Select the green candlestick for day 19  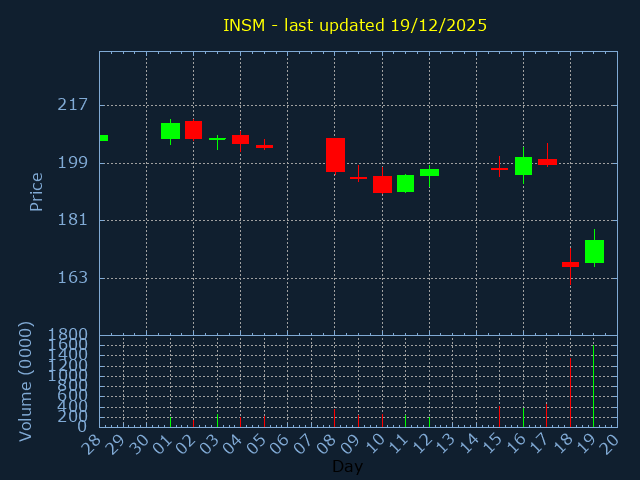(594, 251)
